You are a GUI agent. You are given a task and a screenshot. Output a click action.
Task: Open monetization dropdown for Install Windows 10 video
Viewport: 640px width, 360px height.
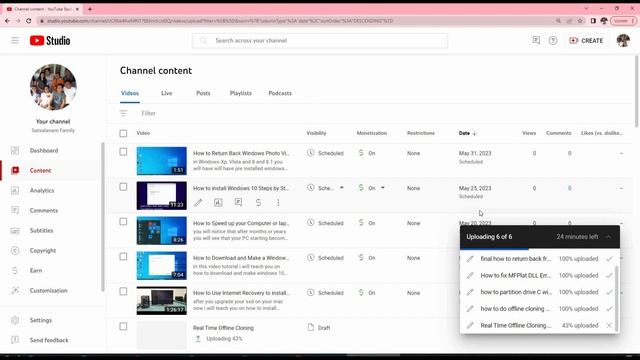click(382, 188)
